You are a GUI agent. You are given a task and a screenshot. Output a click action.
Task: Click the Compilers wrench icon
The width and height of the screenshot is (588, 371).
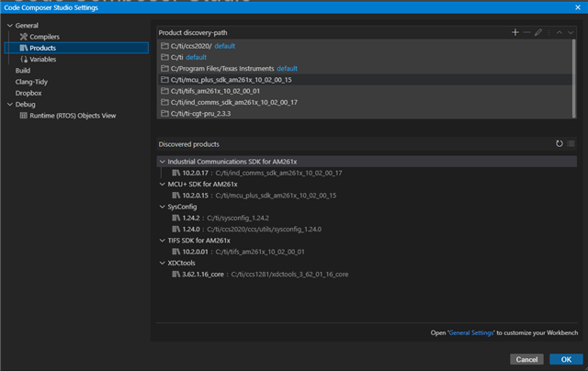coord(24,37)
